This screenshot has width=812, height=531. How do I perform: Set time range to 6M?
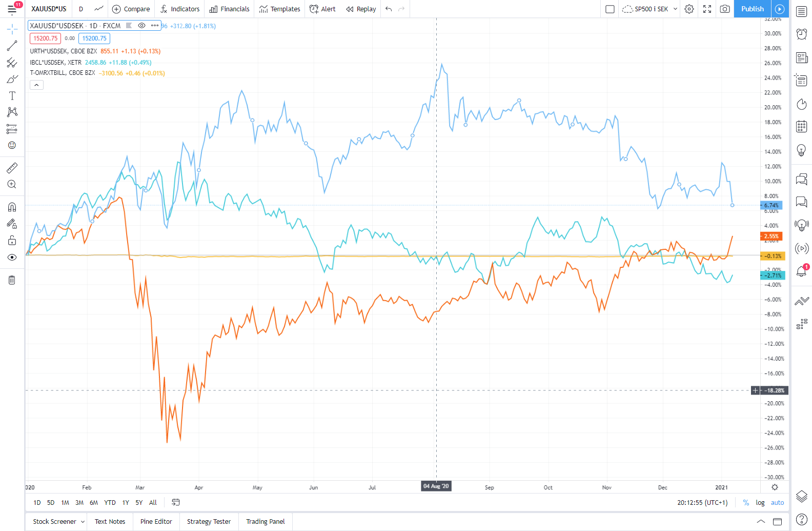click(94, 503)
